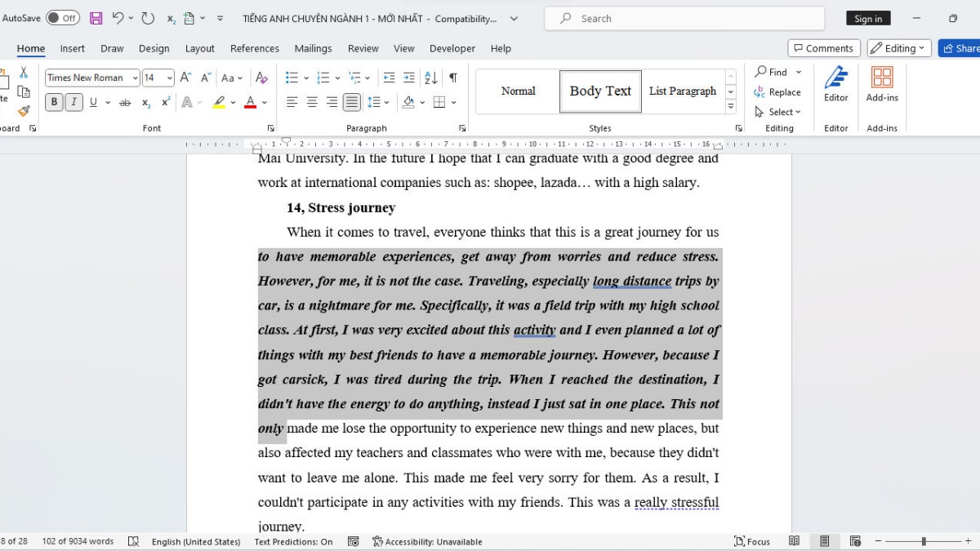The image size is (980, 551).
Task: Select the Web Layout view icon
Action: tap(855, 540)
